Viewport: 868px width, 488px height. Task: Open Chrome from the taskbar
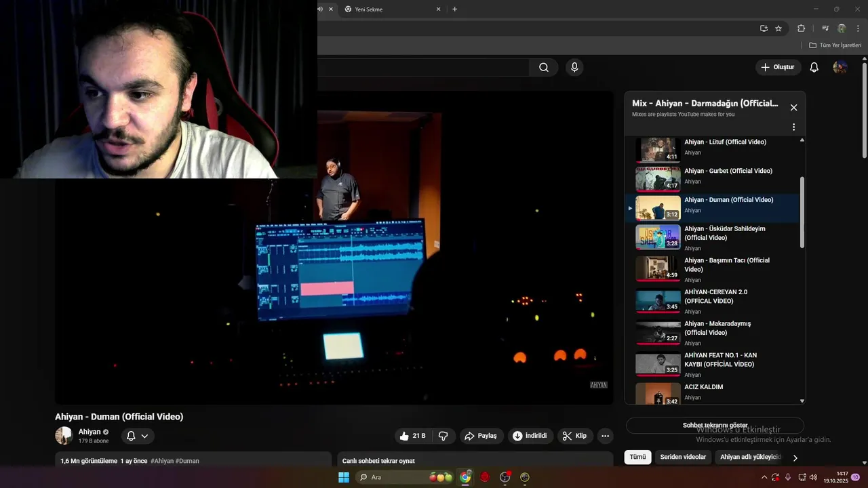point(465,477)
